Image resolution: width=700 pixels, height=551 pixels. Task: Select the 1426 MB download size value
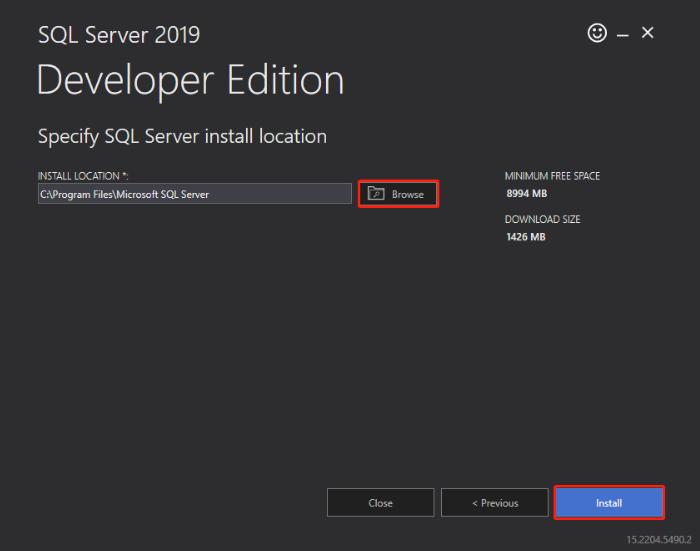pos(526,237)
